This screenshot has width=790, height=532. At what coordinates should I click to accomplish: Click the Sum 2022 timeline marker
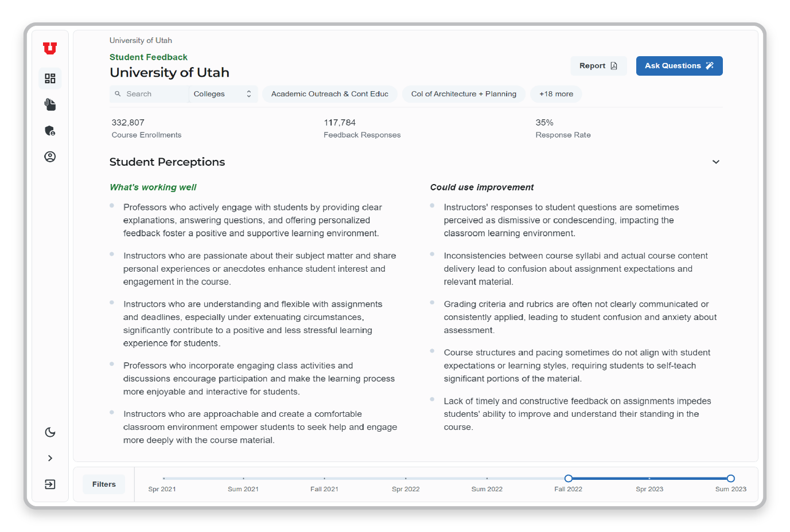pos(487,478)
